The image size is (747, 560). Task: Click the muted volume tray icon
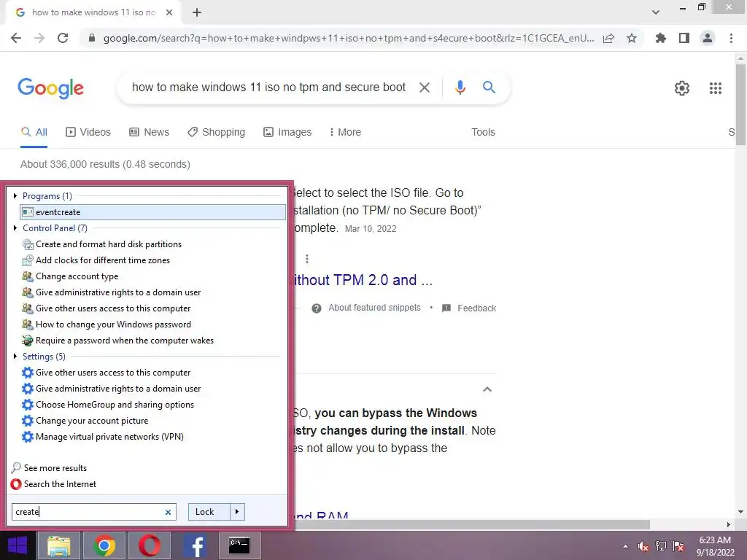click(643, 546)
